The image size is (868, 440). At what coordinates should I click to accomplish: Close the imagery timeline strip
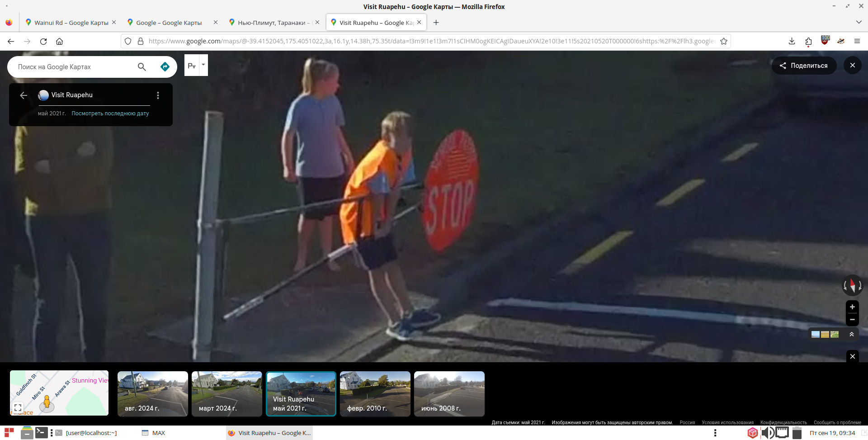coord(853,356)
